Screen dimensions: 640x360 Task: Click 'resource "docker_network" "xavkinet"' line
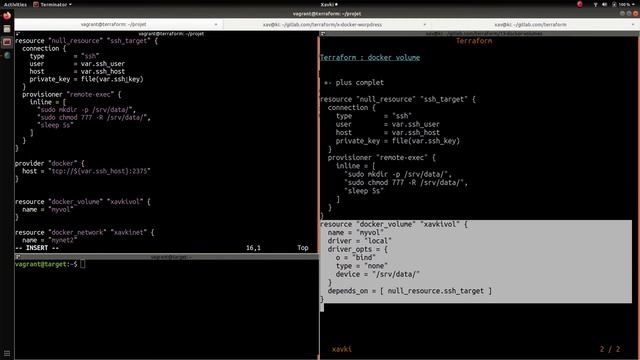click(x=84, y=232)
